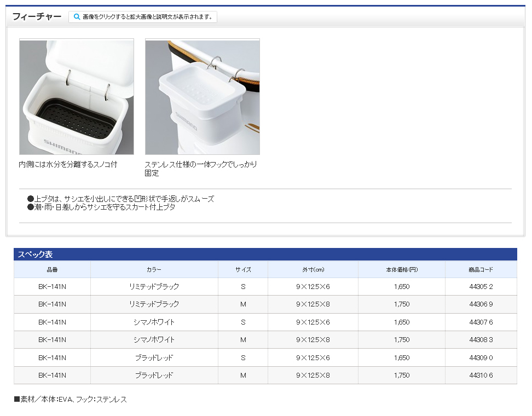
Task: Click 'BK-141N' in the 44305 2 row
Action: [52, 287]
